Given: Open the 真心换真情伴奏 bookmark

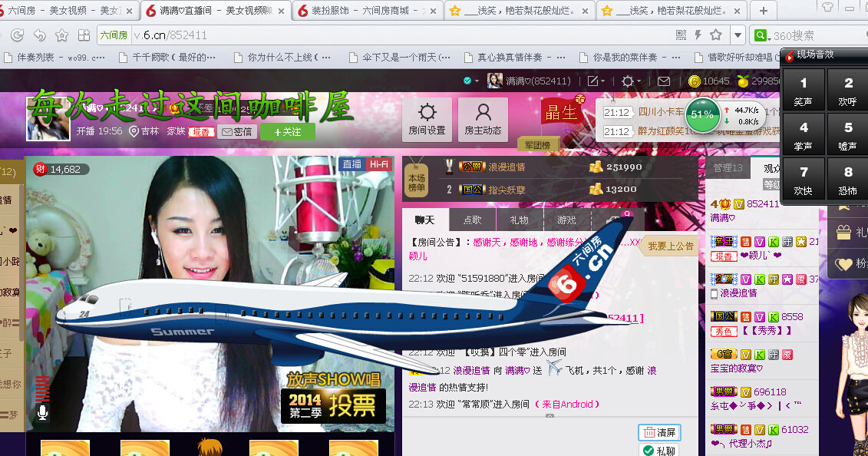Looking at the screenshot, I should pyautogui.click(x=515, y=57).
